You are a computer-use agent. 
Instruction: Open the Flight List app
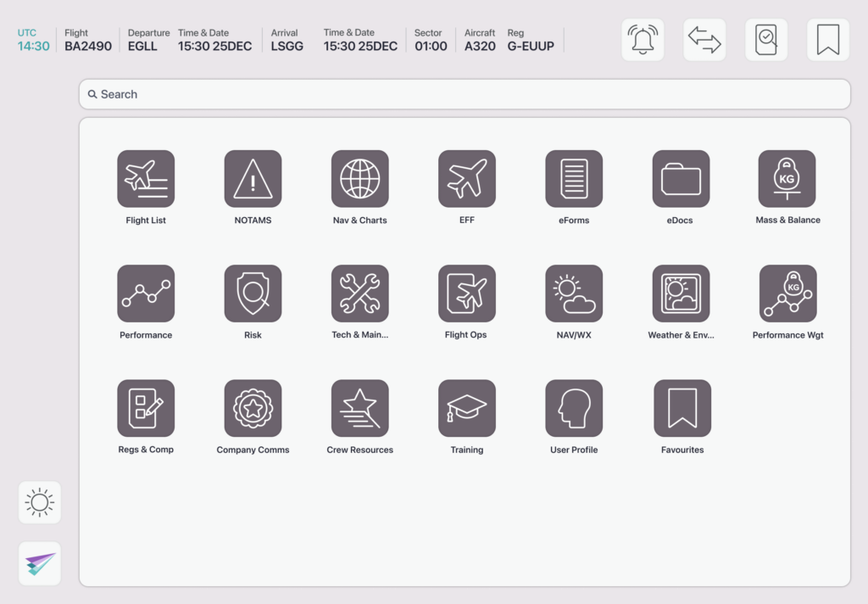[x=146, y=179]
